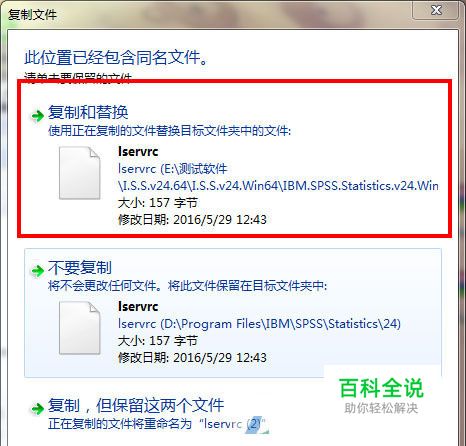Select 复制，但保留这两个文件 option
This screenshot has height=446, width=466.
[136, 405]
